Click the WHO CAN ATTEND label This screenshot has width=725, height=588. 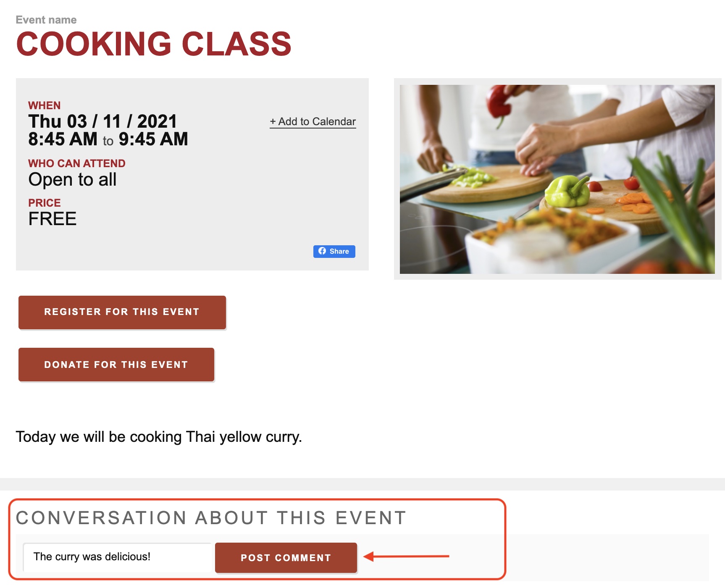point(77,163)
